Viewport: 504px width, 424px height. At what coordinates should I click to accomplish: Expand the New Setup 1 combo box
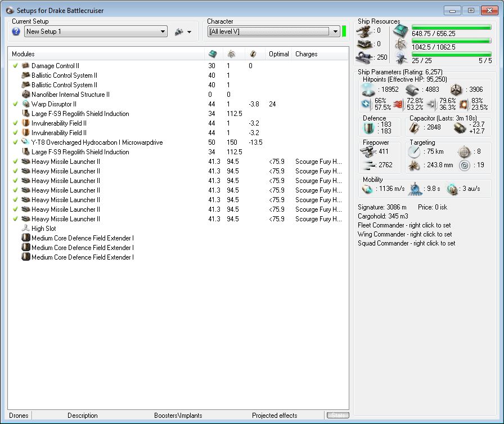(96, 32)
